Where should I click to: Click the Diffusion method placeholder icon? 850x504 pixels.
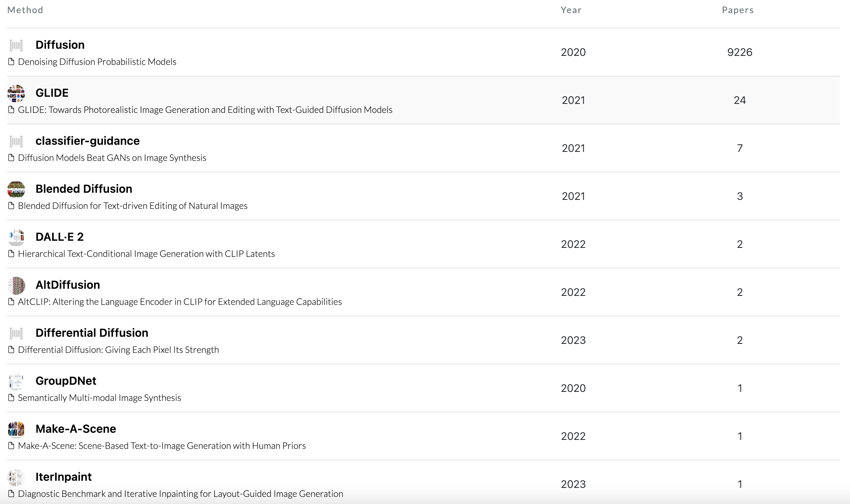pos(16,46)
